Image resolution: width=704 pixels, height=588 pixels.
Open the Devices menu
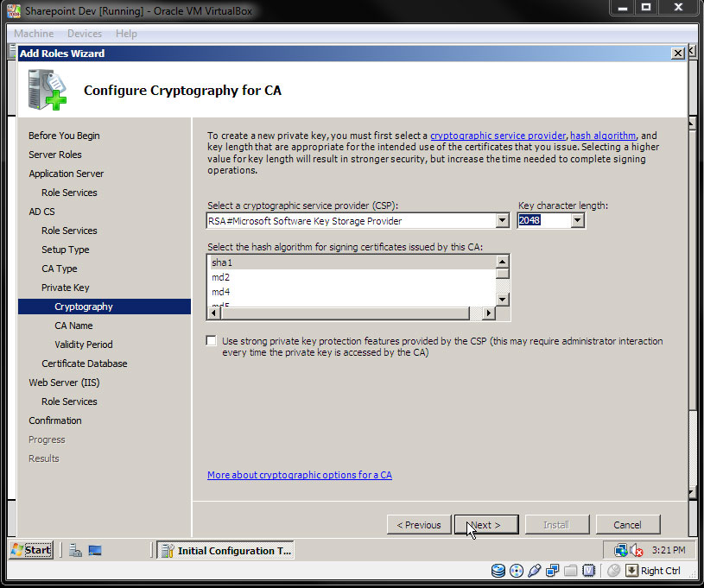85,34
